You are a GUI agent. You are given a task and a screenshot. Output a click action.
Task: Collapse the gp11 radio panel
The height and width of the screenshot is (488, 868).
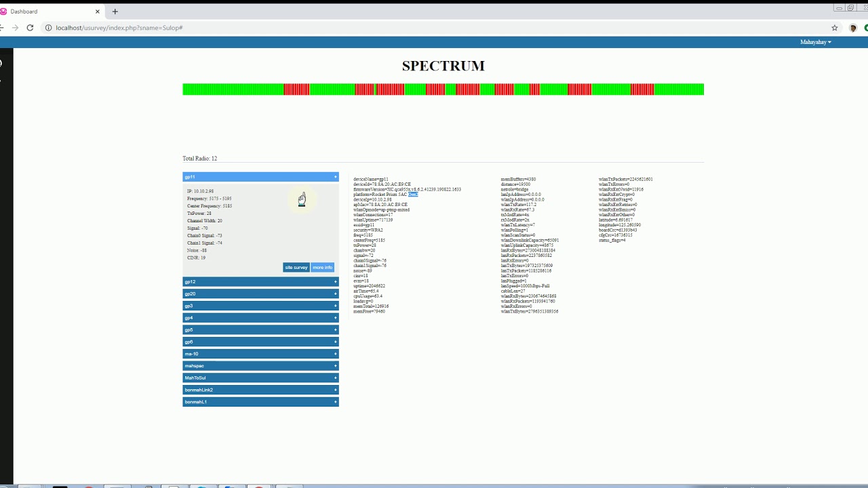260,177
